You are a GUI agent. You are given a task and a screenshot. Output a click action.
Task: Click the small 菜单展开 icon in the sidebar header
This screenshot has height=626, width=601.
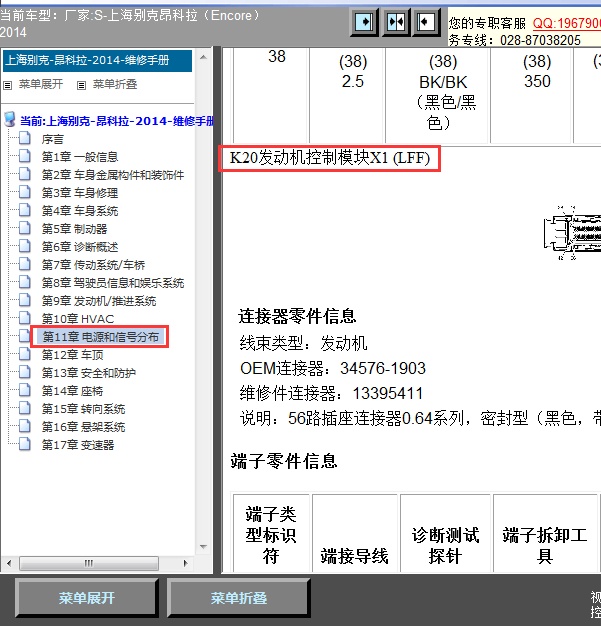[x=8, y=85]
